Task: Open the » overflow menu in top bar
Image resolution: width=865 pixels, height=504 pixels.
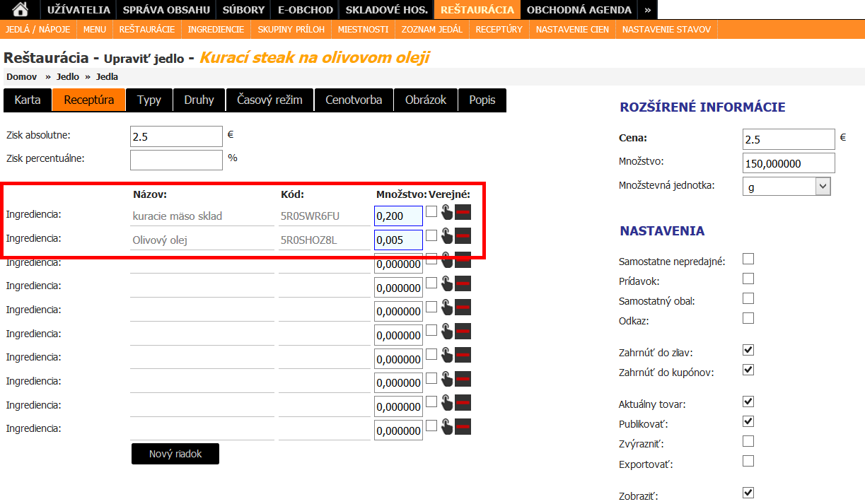Action: [647, 10]
